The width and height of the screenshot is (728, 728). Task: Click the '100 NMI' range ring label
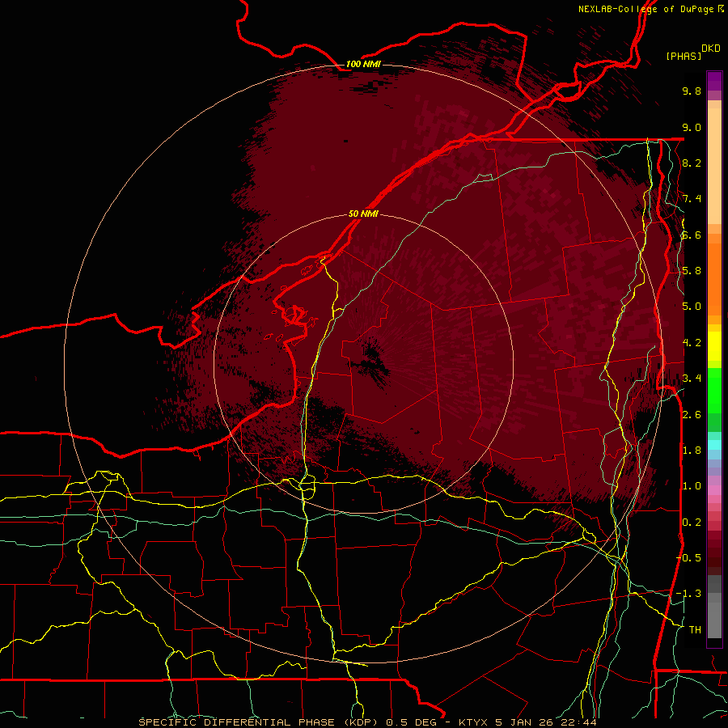click(x=363, y=64)
